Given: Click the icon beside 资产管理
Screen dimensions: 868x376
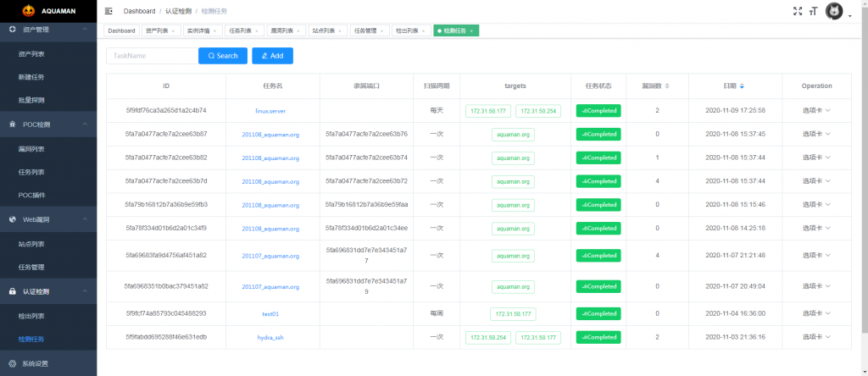Looking at the screenshot, I should point(13,30).
